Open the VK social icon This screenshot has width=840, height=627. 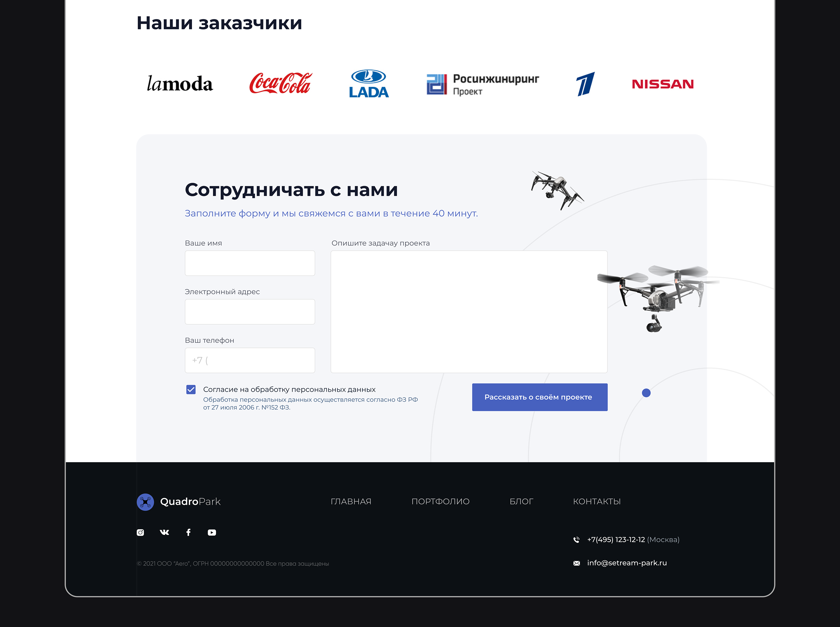tap(164, 532)
